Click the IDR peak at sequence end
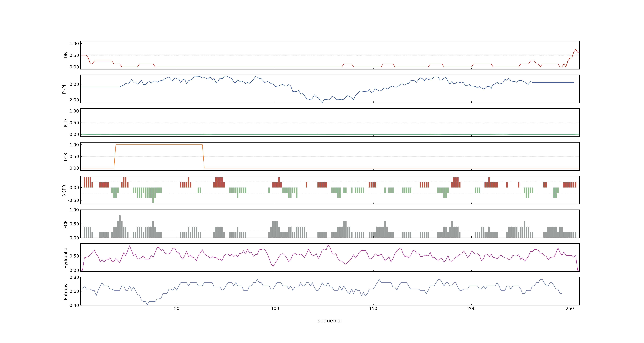 click(575, 49)
